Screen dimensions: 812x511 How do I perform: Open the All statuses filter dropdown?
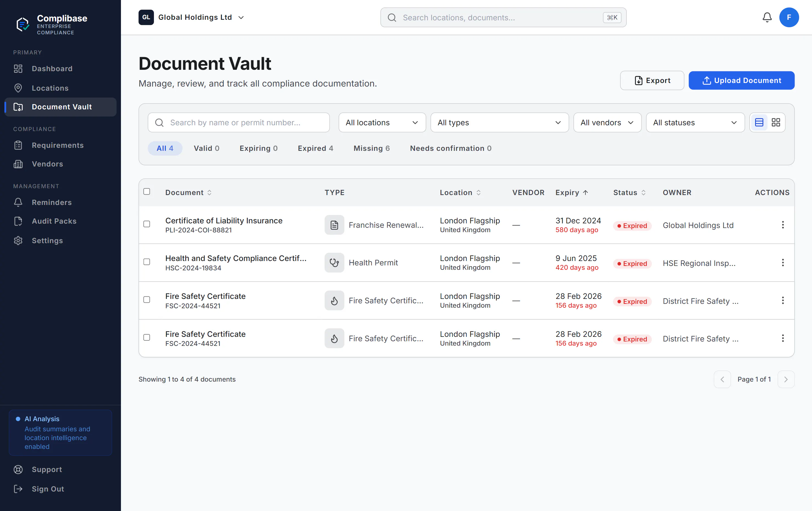point(695,122)
